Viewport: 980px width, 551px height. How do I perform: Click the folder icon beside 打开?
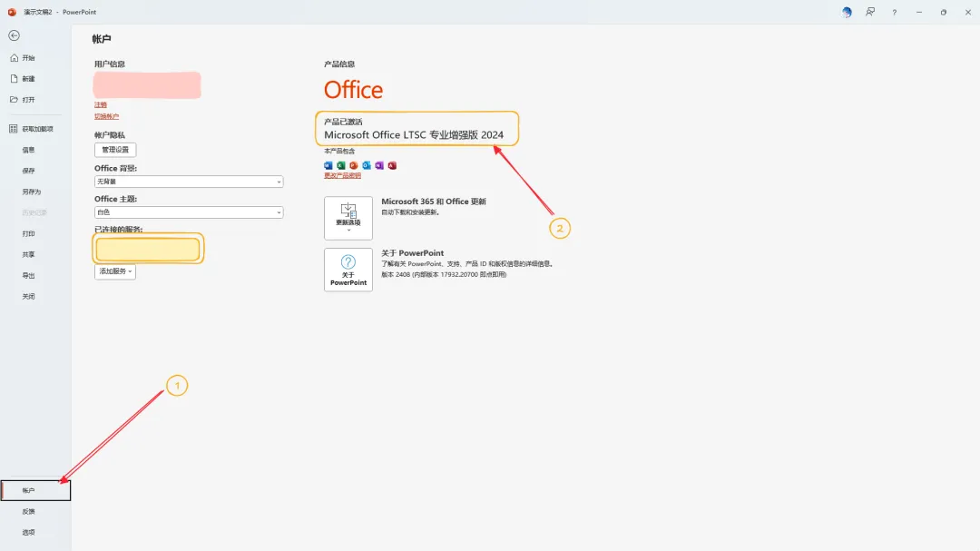15,100
